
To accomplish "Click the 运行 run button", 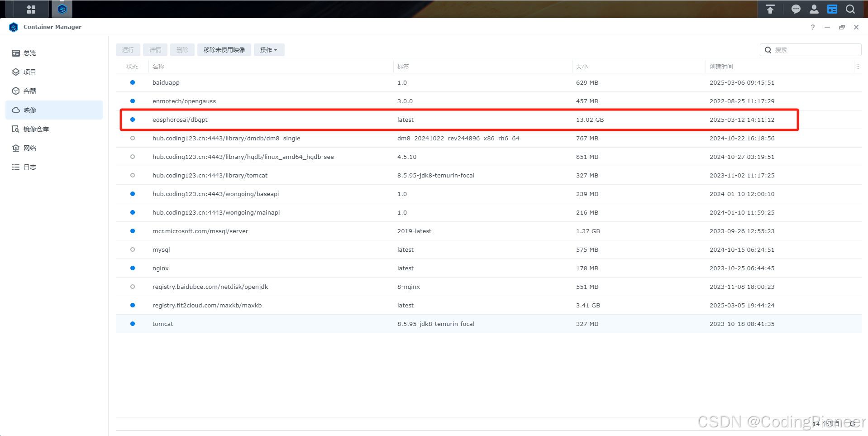I will (128, 50).
